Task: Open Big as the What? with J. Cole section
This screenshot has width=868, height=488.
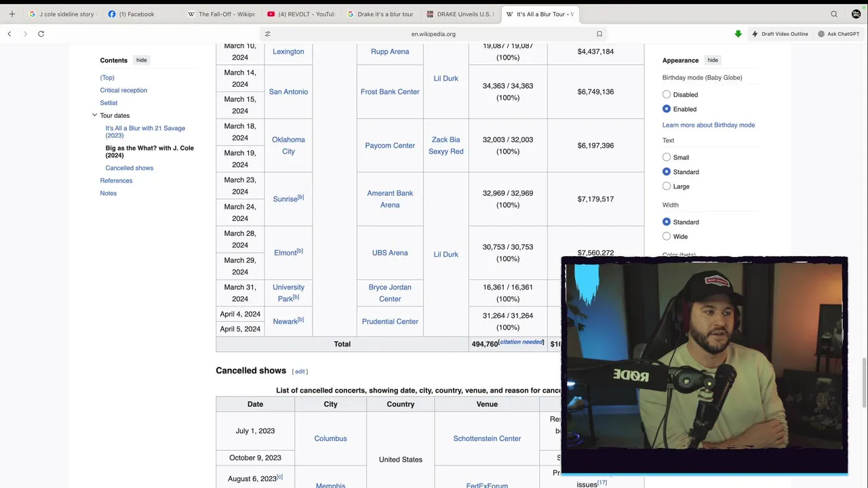Action: [x=149, y=152]
